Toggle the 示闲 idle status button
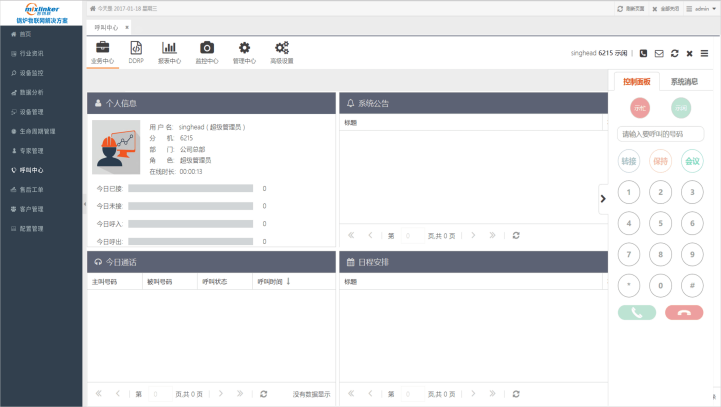The height and width of the screenshot is (407, 721). 680,107
